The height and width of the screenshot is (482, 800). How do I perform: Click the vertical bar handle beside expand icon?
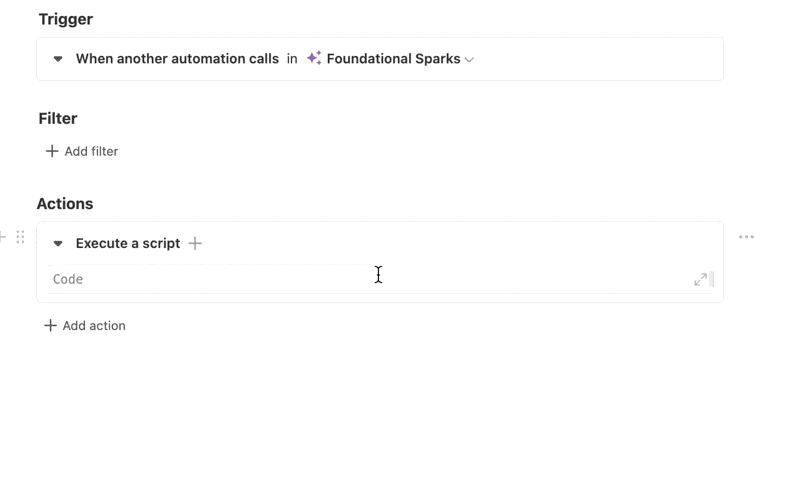click(x=712, y=279)
